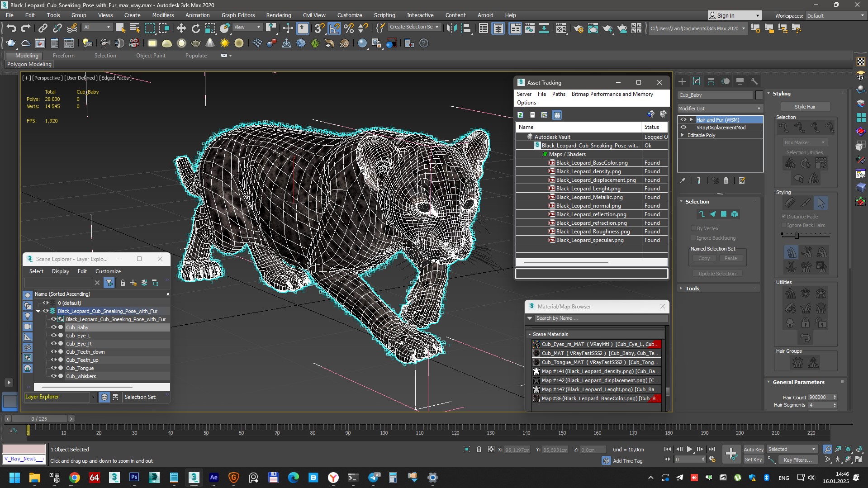Open the Scripting menu
The image size is (868, 488).
[x=384, y=15]
